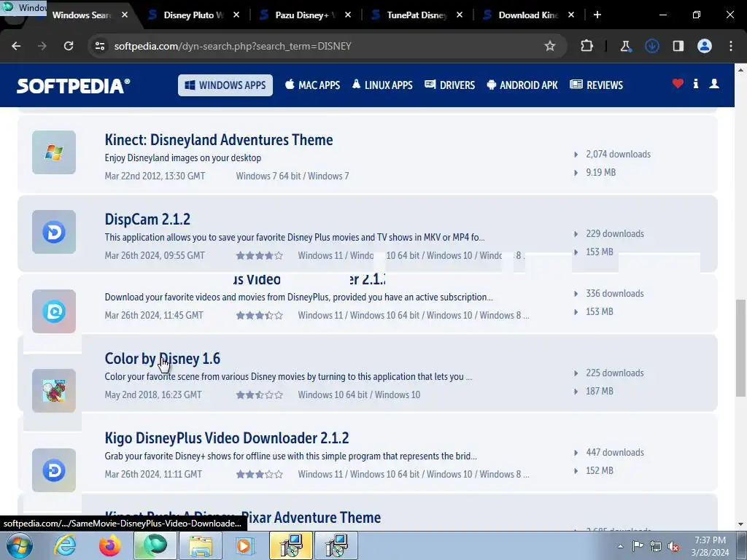Viewport: 747px width, 560px height.
Task: Open Chrome Labs flask icon
Action: coord(625,46)
